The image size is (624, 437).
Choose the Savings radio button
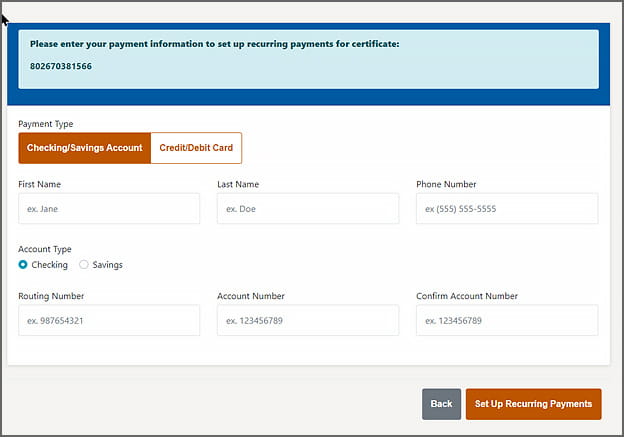(x=84, y=265)
